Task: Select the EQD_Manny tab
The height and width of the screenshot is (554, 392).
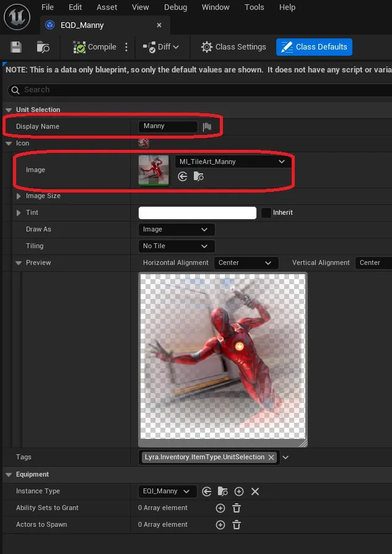Action: click(x=104, y=25)
